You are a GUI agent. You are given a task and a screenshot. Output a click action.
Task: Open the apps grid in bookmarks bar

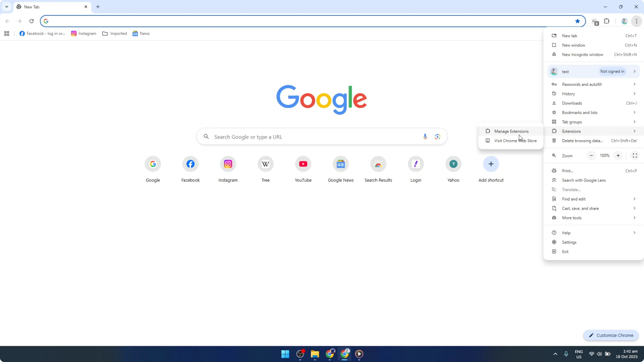7,33
